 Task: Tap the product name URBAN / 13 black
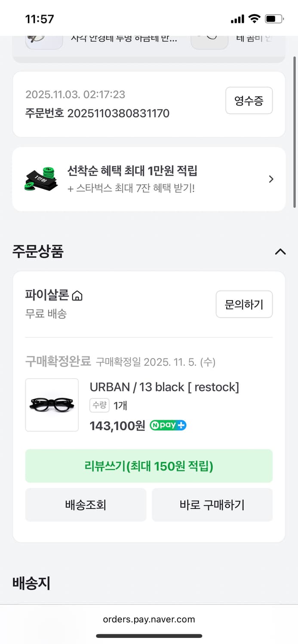(x=163, y=387)
